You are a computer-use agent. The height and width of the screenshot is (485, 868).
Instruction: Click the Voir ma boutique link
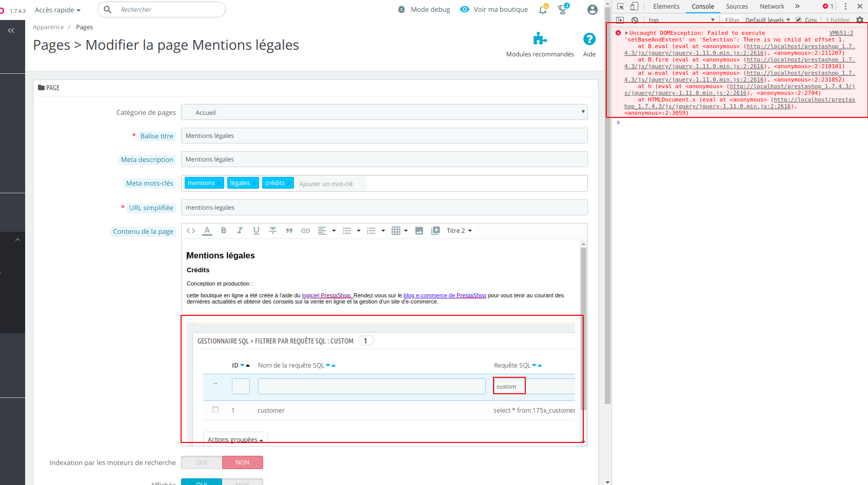pos(494,10)
